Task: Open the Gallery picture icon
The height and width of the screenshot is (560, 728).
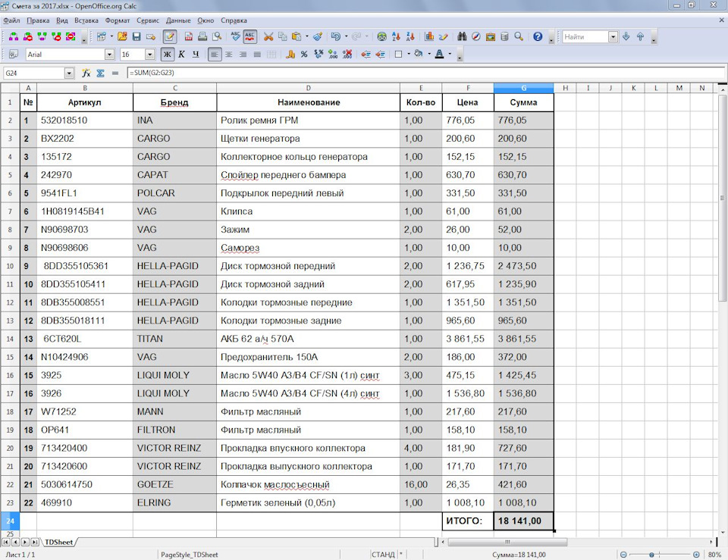Action: click(x=491, y=36)
